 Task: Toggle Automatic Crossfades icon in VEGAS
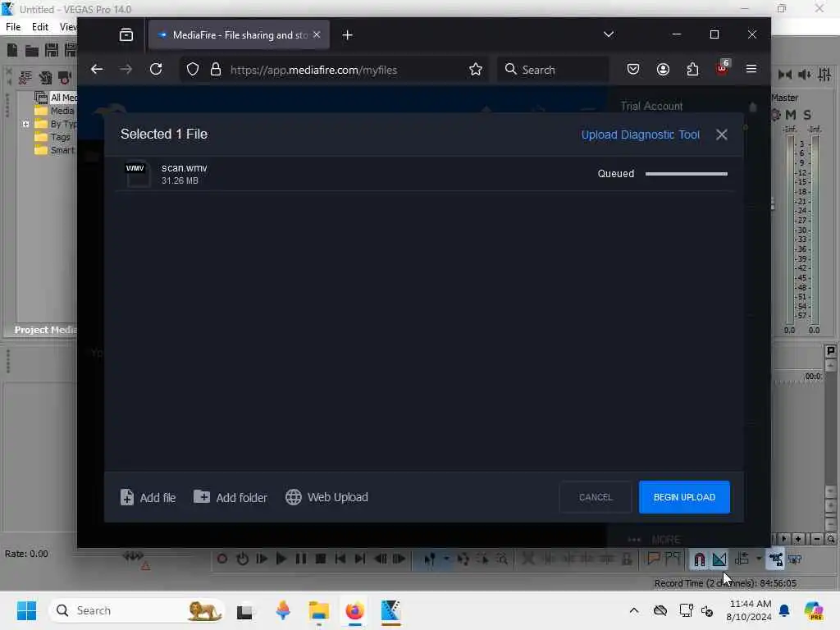pyautogui.click(x=719, y=559)
